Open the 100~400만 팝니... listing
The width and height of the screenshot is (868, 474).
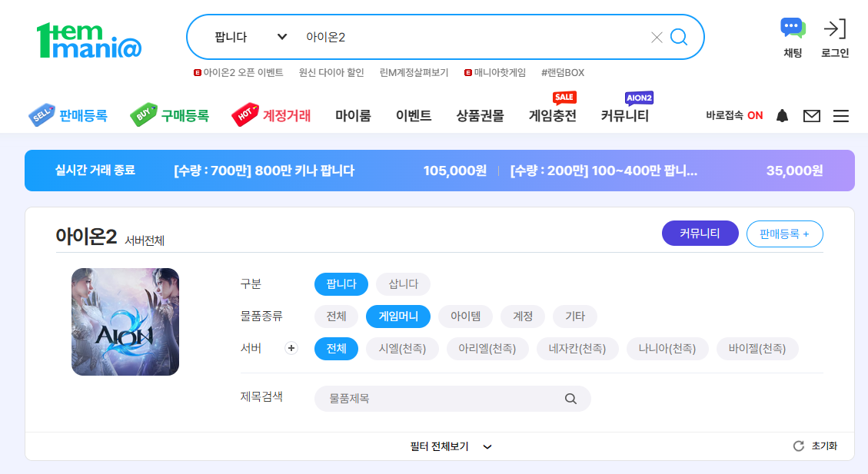[x=604, y=171]
